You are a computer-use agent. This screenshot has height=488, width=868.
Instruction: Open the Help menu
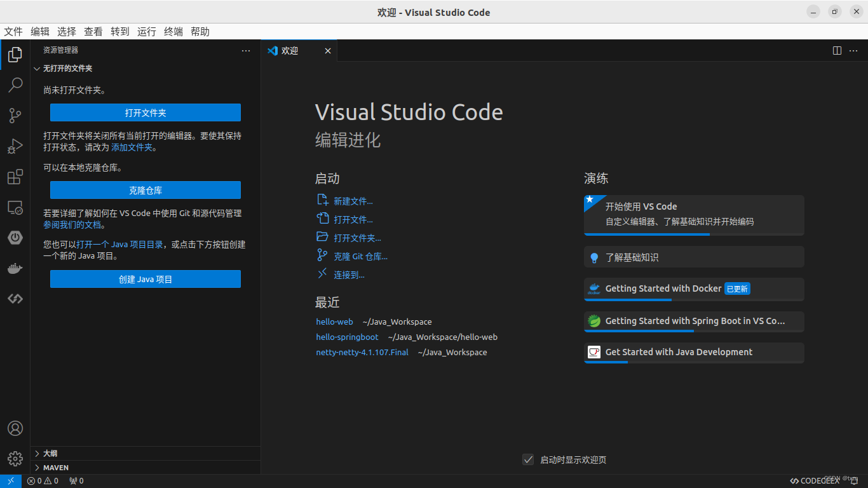[200, 32]
